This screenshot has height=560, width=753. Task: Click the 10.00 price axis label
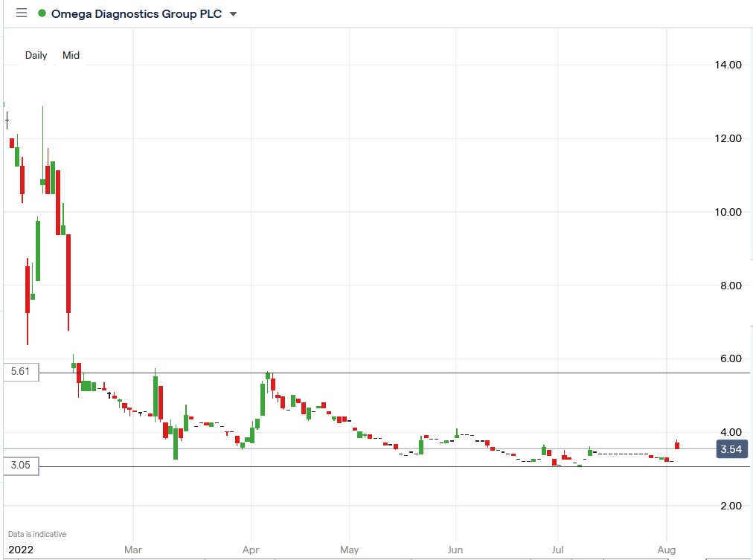pyautogui.click(x=728, y=212)
